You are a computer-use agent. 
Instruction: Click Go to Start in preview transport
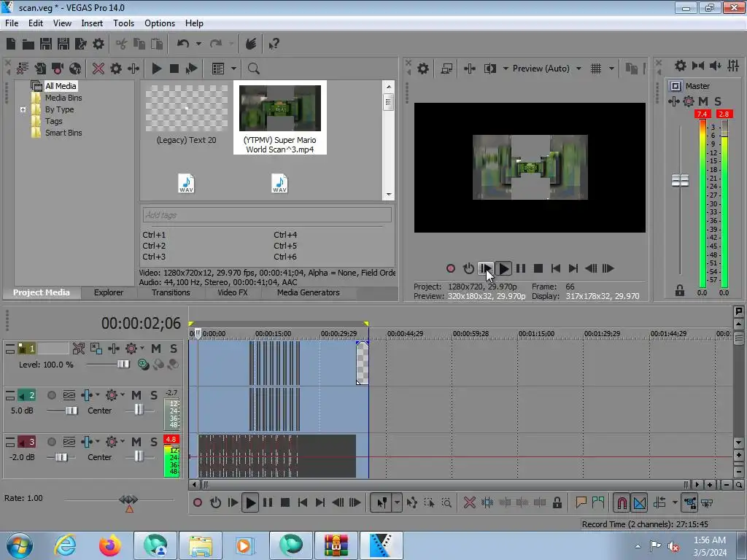[x=555, y=268]
